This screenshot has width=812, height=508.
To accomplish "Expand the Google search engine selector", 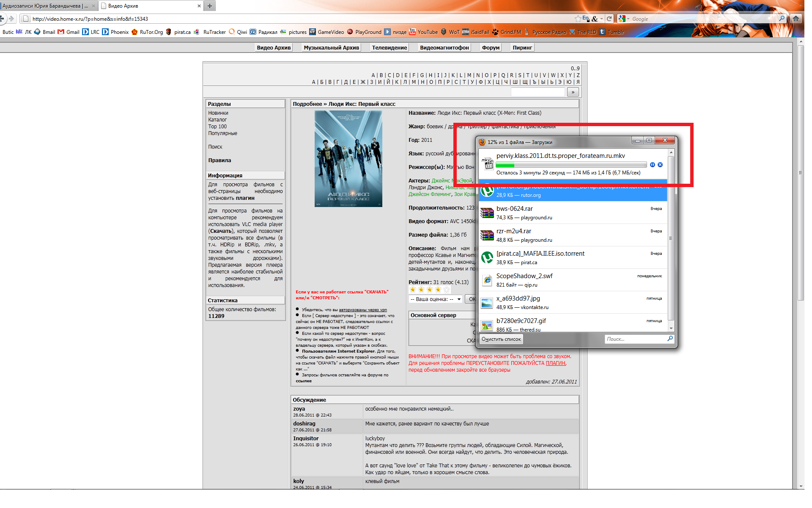I will pyautogui.click(x=624, y=19).
